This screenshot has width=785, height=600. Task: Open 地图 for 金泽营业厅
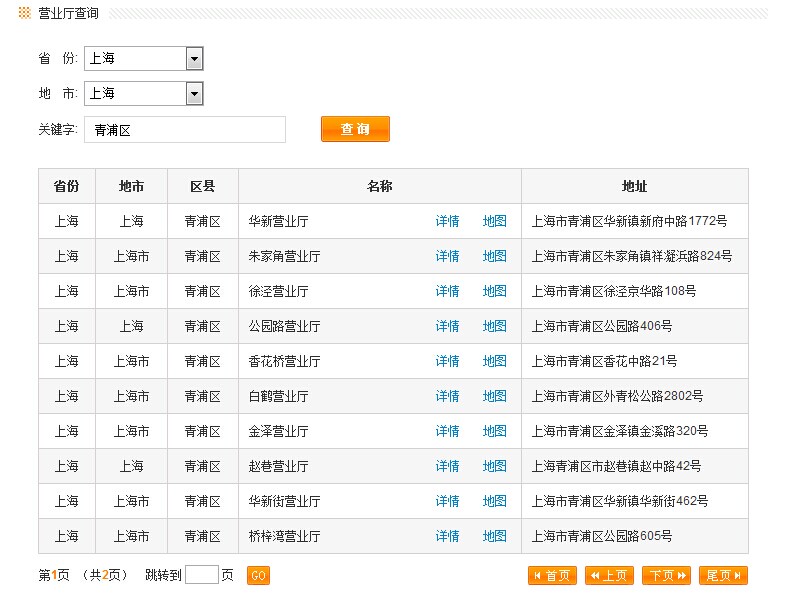(x=495, y=431)
